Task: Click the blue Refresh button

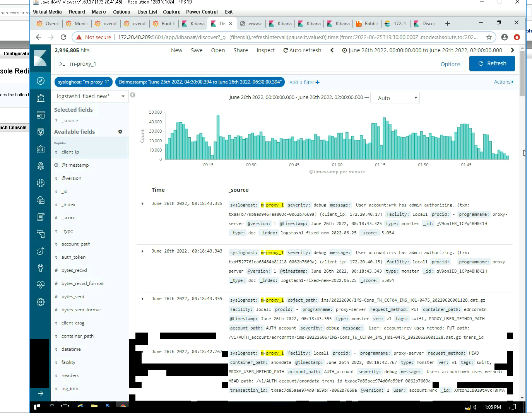Action: pyautogui.click(x=492, y=63)
